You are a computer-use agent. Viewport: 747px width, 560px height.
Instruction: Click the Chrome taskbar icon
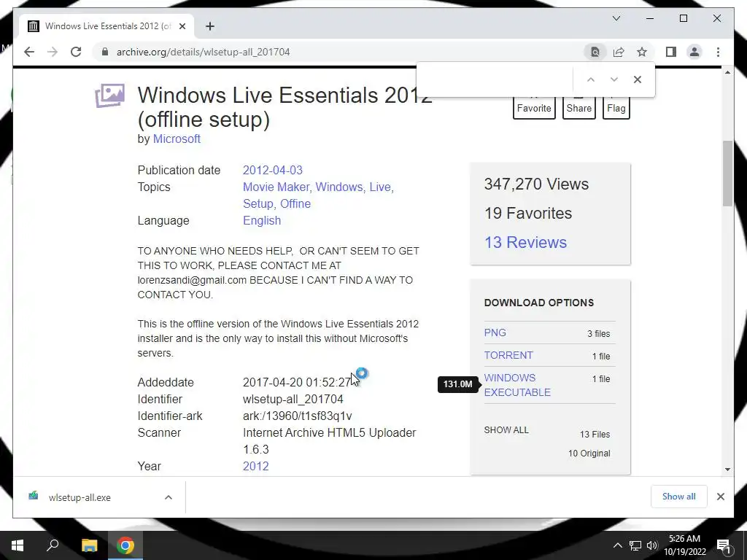[125, 545]
